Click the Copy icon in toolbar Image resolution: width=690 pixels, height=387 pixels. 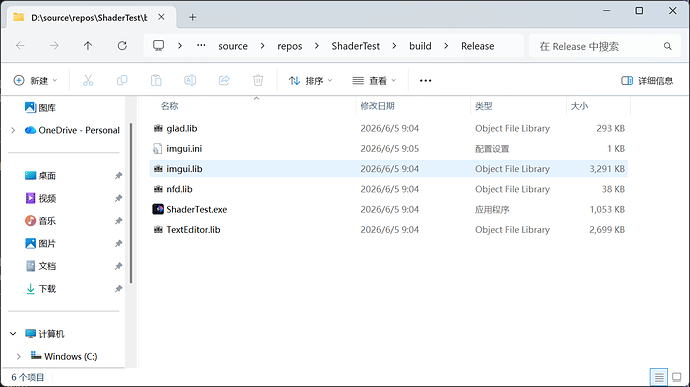(x=122, y=81)
